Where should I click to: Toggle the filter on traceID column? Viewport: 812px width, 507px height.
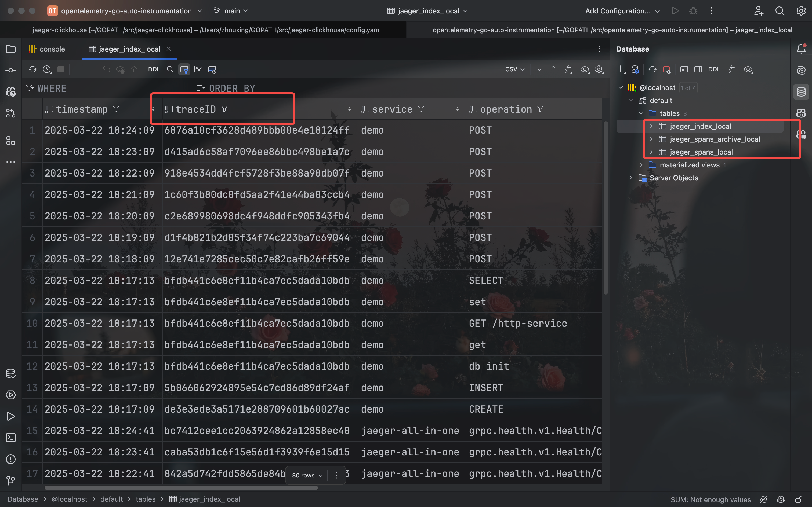point(224,109)
